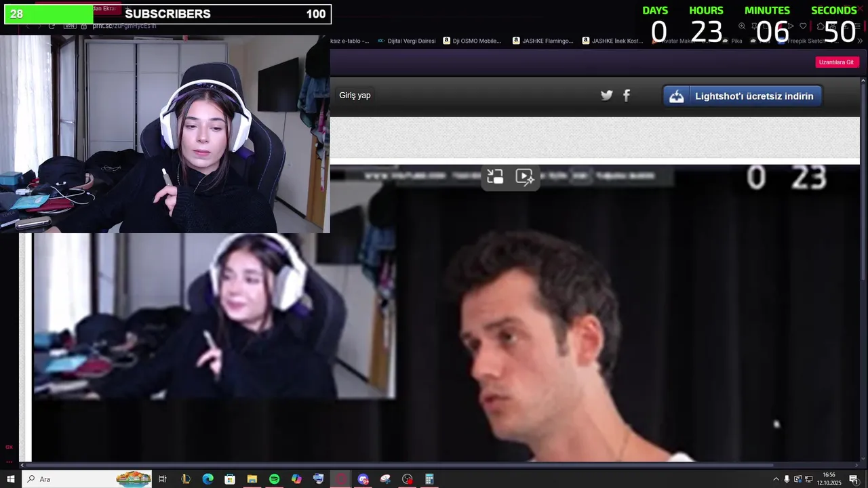This screenshot has height=488, width=868.
Task: Open the Windows Start menu
Action: (x=10, y=479)
